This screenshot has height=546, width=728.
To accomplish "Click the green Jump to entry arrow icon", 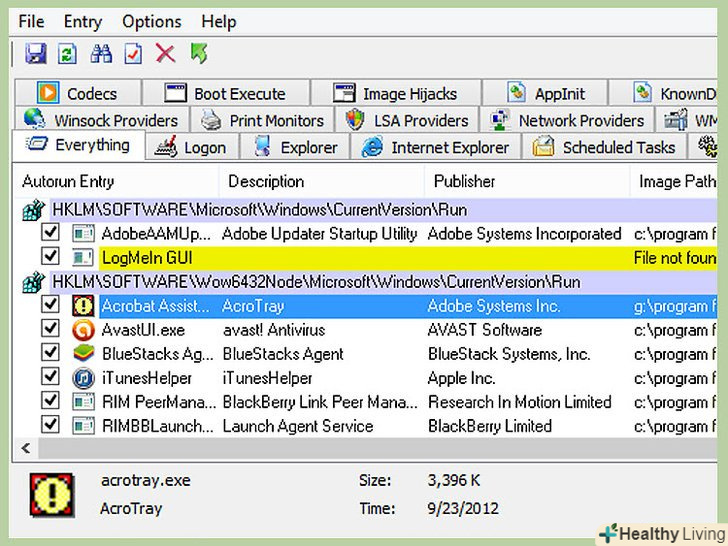I will [x=199, y=53].
